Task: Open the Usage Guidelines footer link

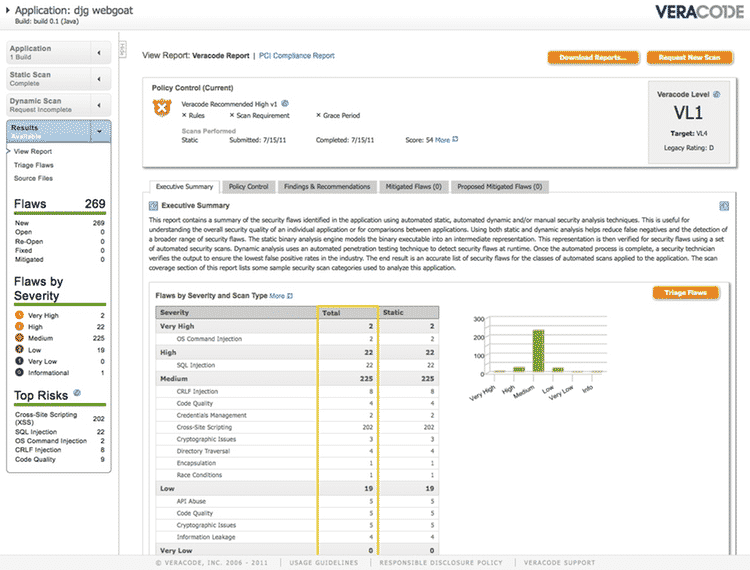Action: click(324, 563)
